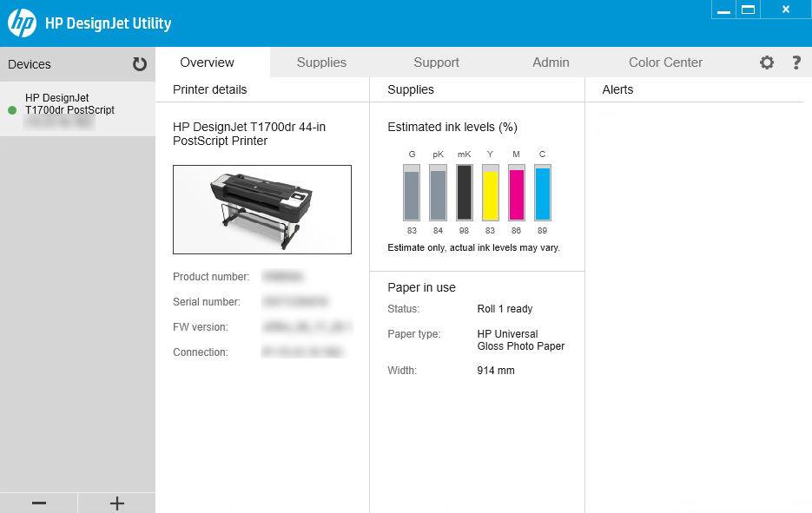Refresh the Devices list
This screenshot has height=513, width=812.
pyautogui.click(x=139, y=64)
